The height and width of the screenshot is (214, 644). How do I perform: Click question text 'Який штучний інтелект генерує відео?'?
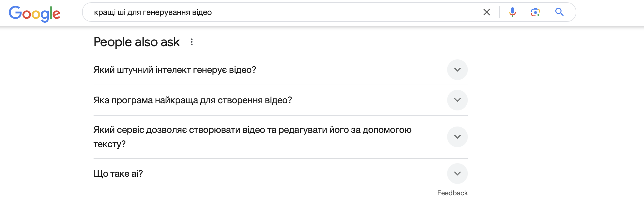[175, 70]
